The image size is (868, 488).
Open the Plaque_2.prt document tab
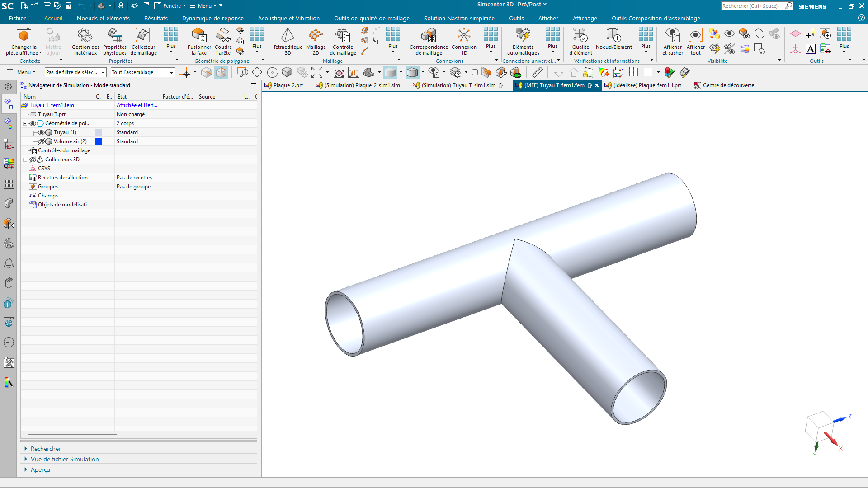click(284, 85)
